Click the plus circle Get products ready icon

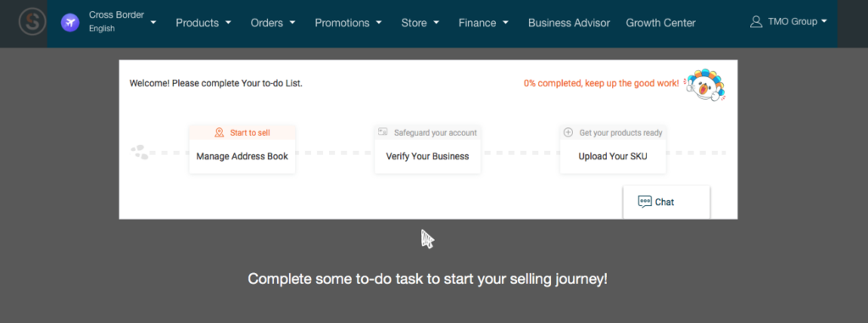click(x=568, y=132)
